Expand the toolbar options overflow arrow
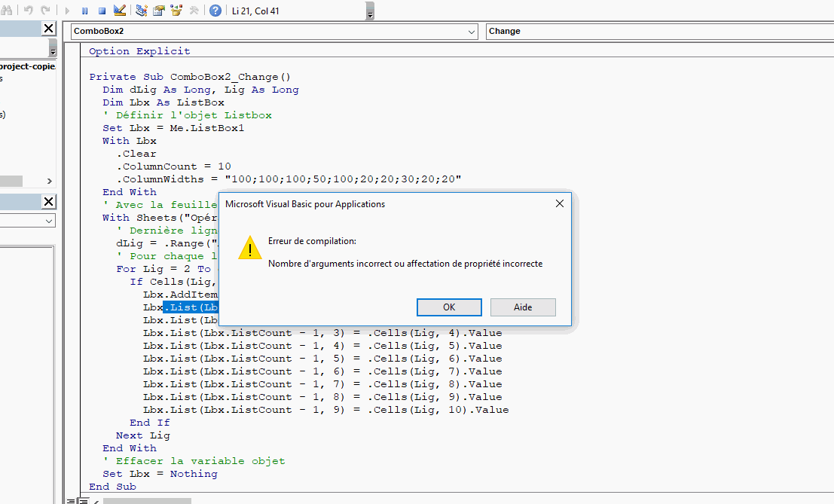 (x=370, y=13)
